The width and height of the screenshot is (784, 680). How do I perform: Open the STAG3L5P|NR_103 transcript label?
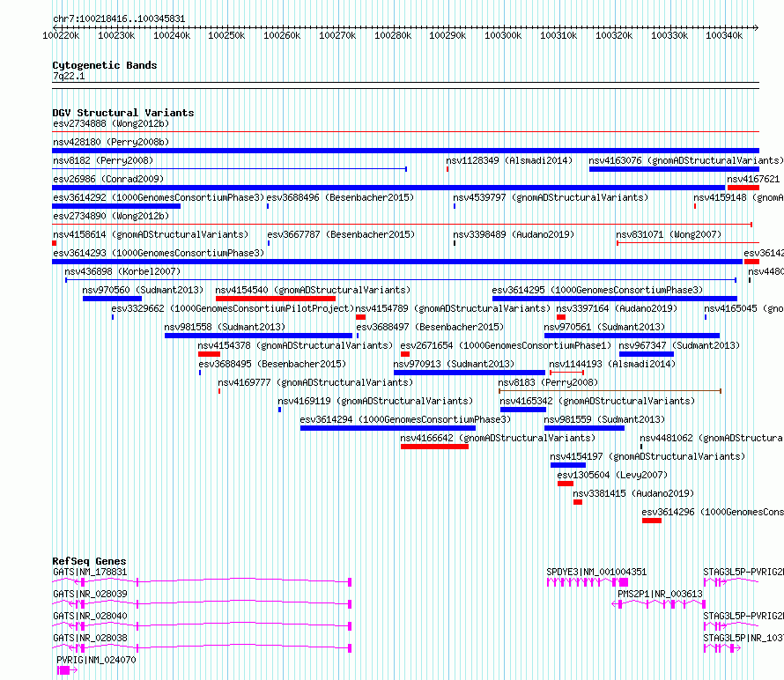tap(743, 638)
